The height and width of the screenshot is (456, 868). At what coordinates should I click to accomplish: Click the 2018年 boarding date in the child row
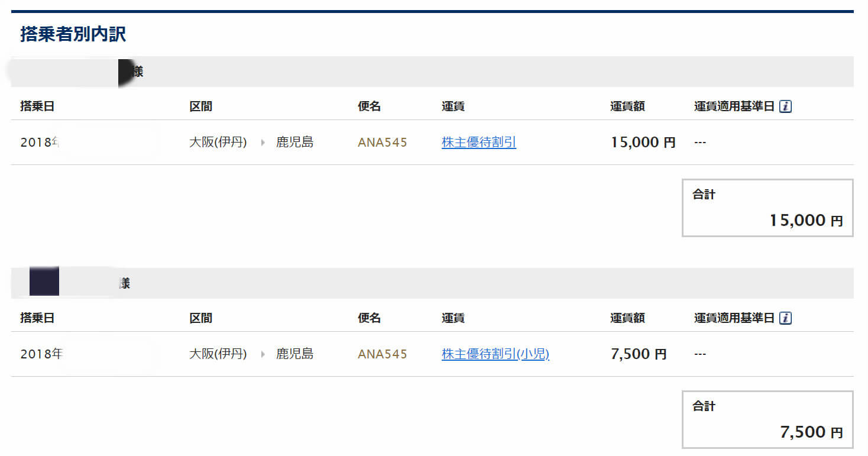coord(41,354)
